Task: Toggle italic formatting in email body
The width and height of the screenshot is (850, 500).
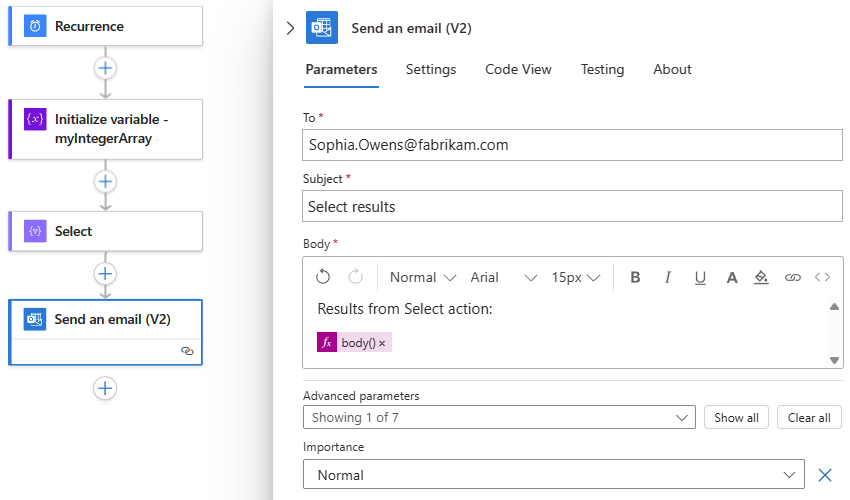Action: coord(667,277)
